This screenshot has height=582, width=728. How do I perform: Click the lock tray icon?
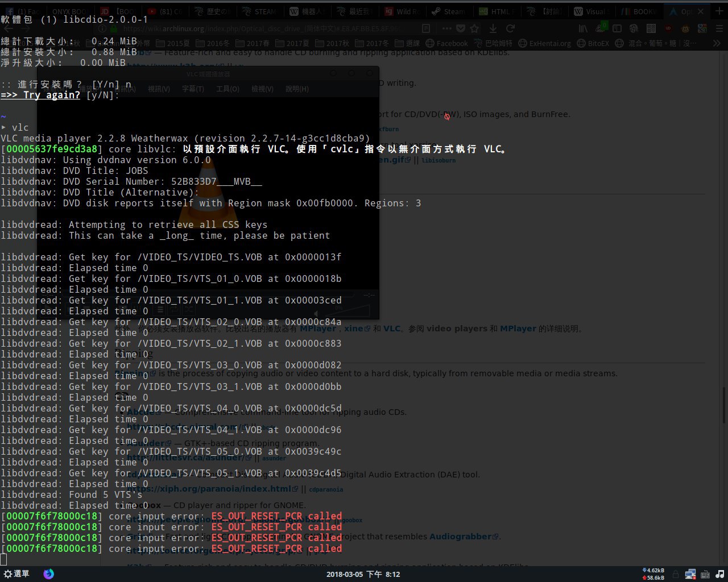click(x=675, y=574)
